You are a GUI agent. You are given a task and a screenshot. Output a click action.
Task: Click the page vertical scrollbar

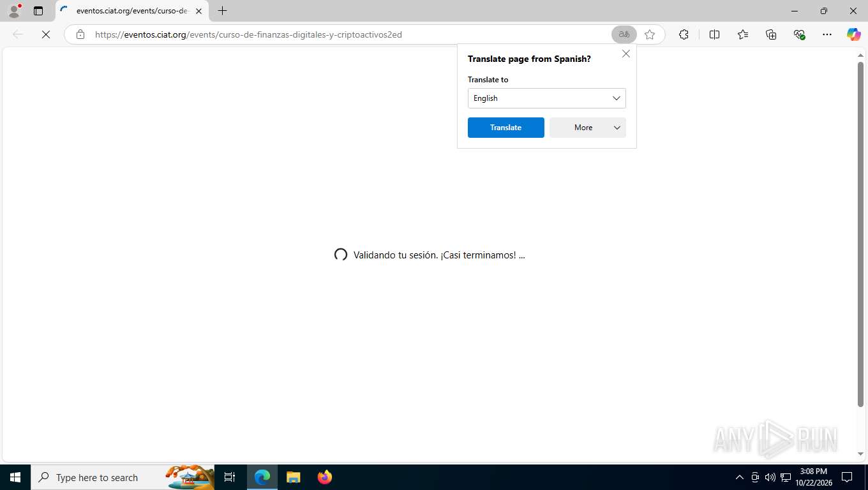coord(860,234)
